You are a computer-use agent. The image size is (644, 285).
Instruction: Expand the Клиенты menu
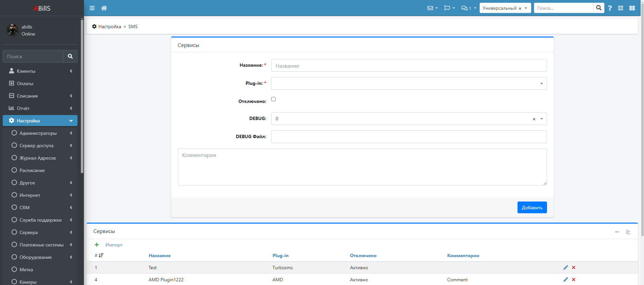point(40,71)
